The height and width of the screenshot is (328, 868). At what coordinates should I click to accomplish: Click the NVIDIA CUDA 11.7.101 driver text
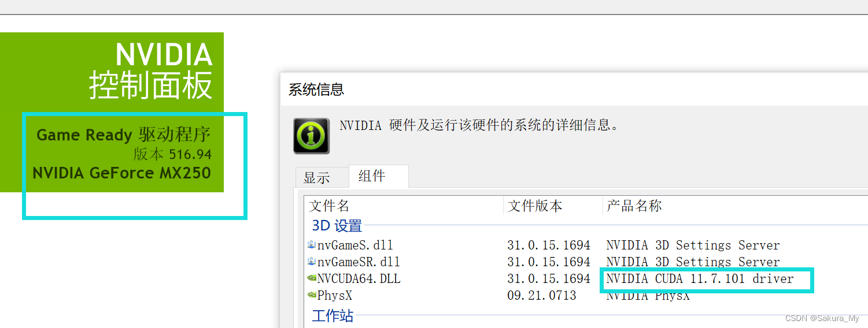point(700,279)
